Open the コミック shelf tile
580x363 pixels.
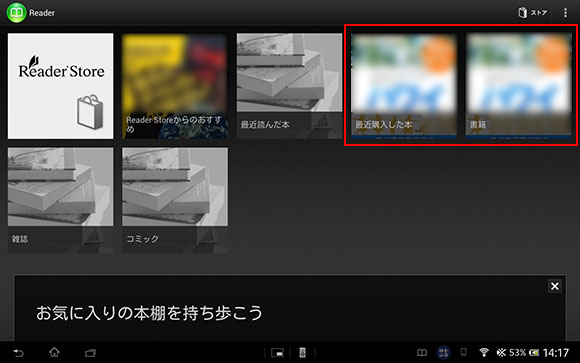pos(175,201)
